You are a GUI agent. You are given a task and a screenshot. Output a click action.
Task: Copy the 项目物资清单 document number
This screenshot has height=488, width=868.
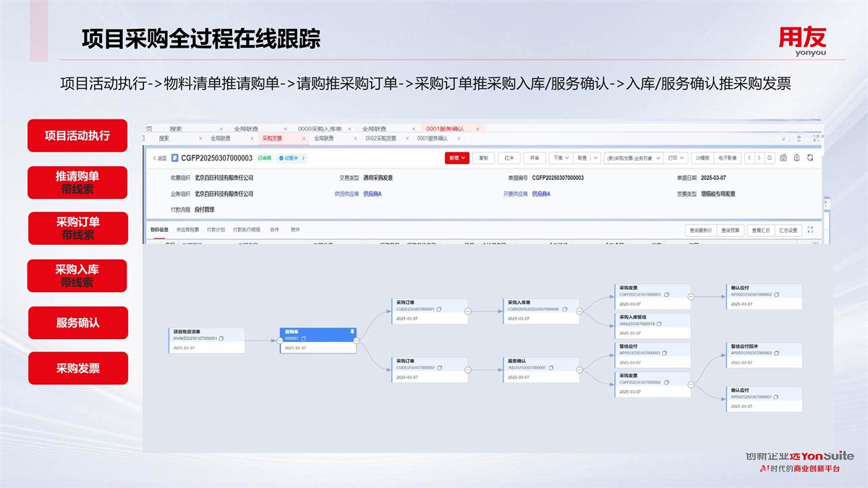click(221, 338)
